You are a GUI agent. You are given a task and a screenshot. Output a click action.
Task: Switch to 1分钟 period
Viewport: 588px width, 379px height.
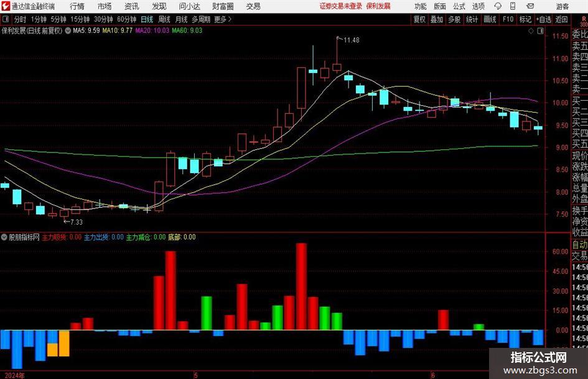[x=39, y=19]
